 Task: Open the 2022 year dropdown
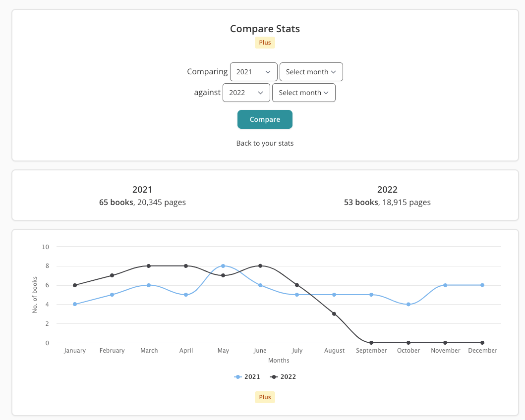246,93
